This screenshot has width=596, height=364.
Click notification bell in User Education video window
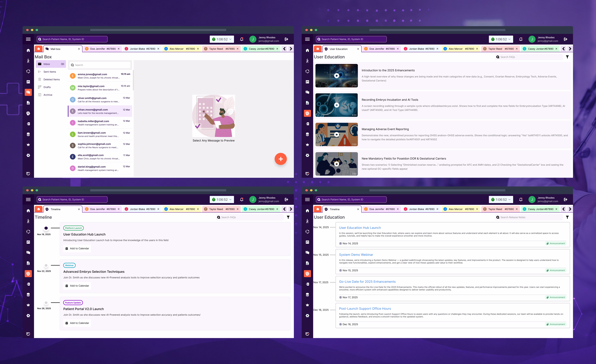click(521, 39)
